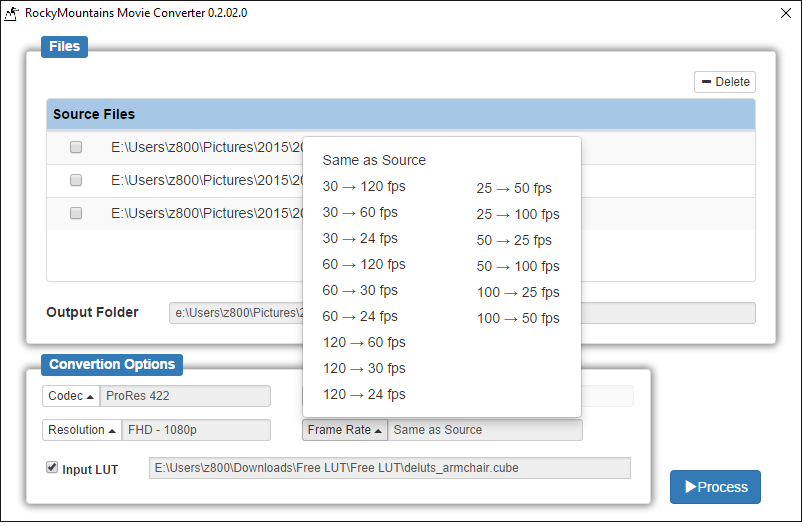
Task: Pick 25 → 50 fps option
Action: 514,188
